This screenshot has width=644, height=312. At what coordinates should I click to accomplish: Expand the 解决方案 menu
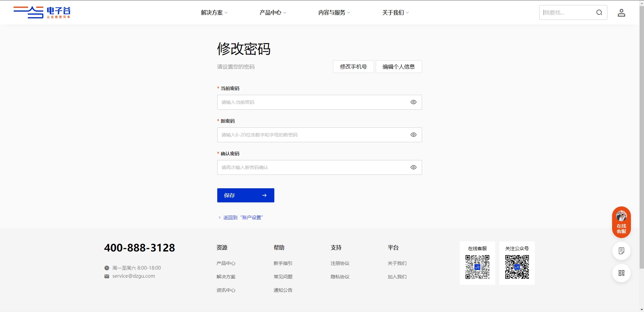214,13
